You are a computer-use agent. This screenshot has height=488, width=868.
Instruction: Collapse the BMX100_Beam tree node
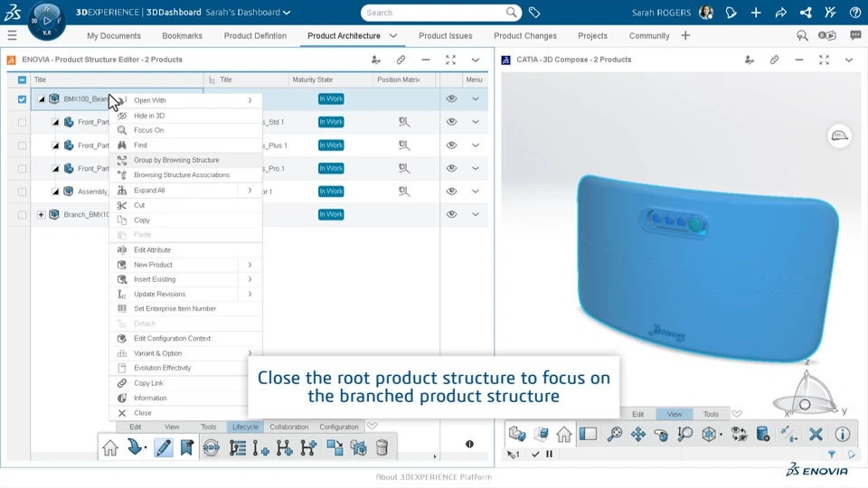41,99
